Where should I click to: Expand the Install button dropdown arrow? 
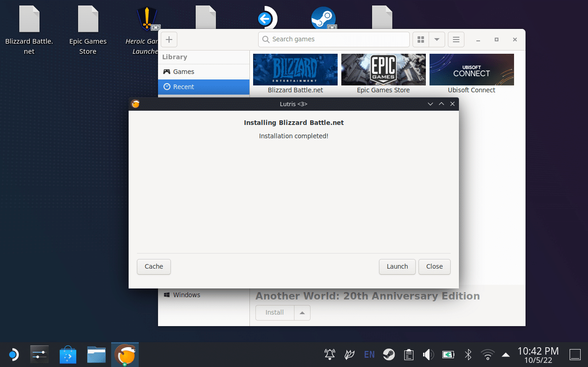tap(302, 313)
